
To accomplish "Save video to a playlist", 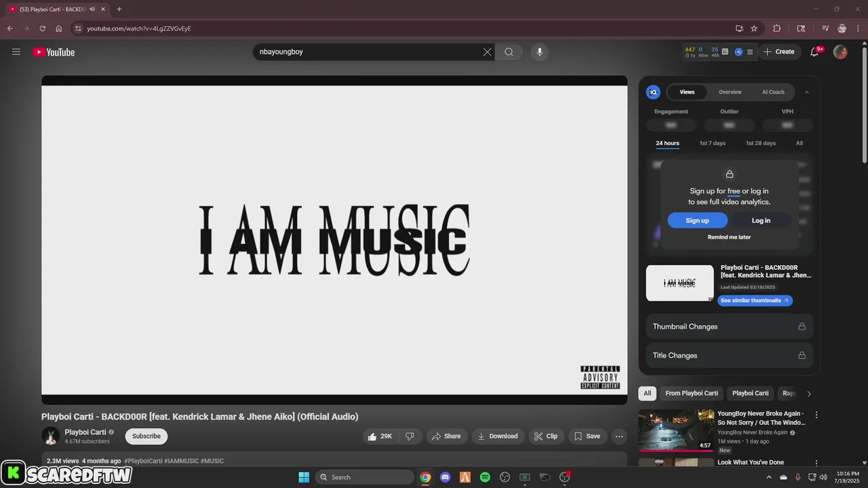I will 587,436.
